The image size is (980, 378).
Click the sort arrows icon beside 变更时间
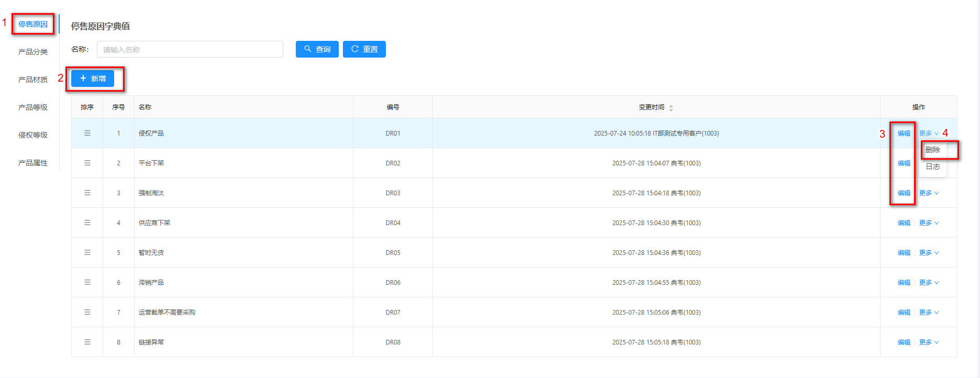[x=671, y=108]
